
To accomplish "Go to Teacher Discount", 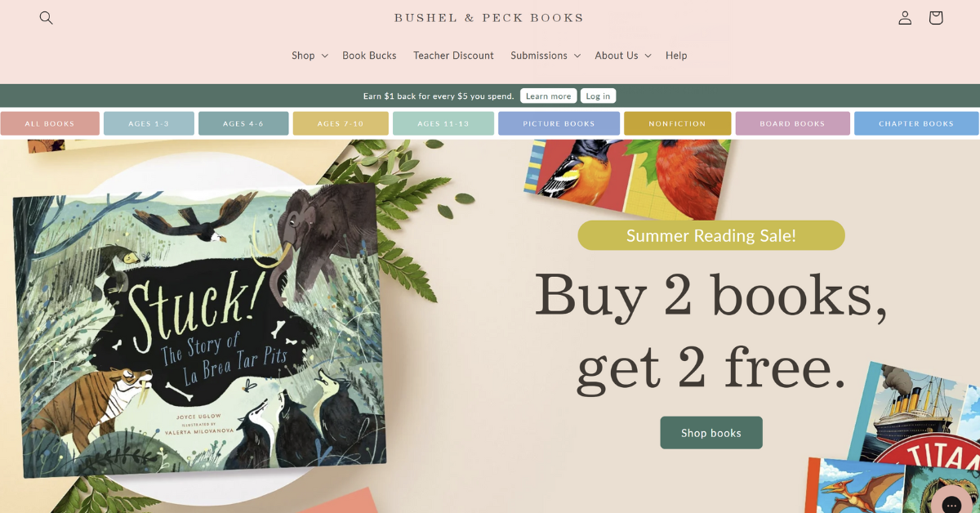I will tap(453, 56).
